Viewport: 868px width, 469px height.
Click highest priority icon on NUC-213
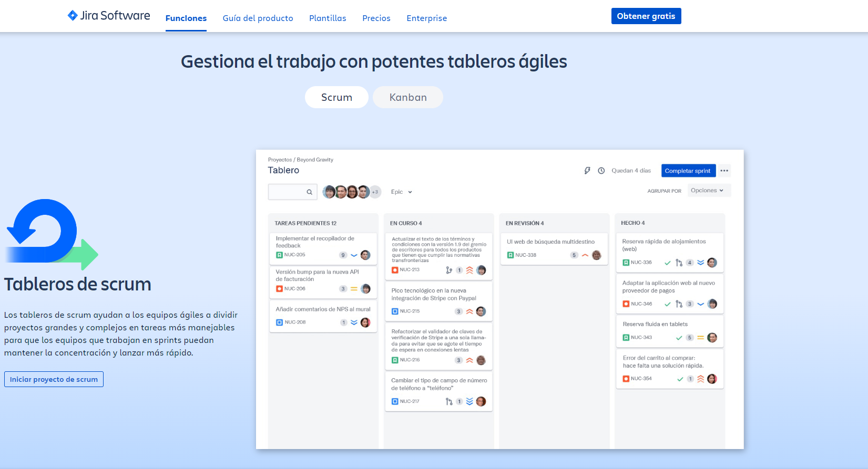[x=469, y=270]
